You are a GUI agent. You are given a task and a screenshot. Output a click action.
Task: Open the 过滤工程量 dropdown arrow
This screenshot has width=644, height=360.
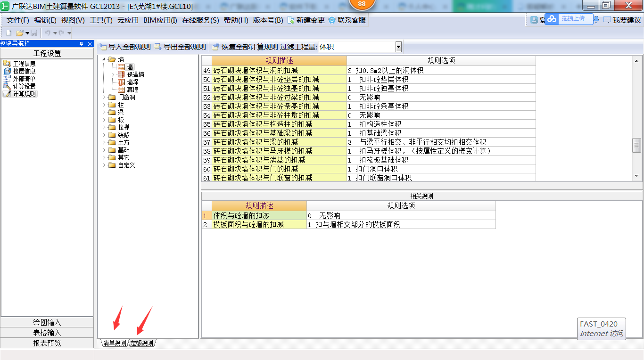click(398, 47)
